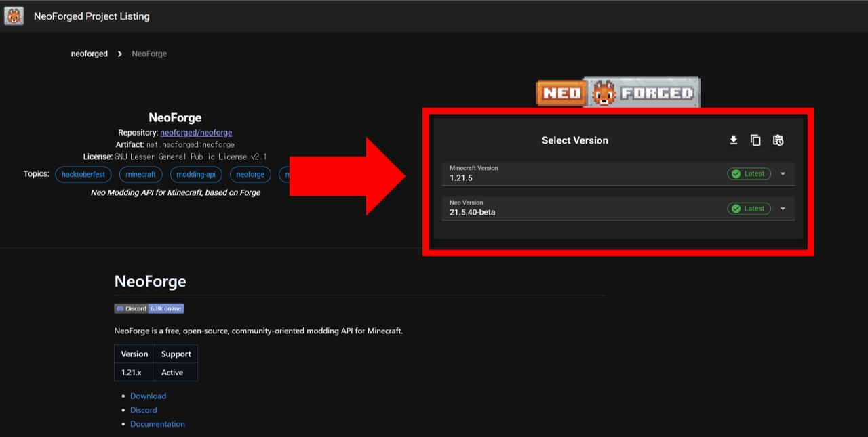Click Latest badge on Minecraft Version row
The image size is (868, 437).
coord(749,174)
